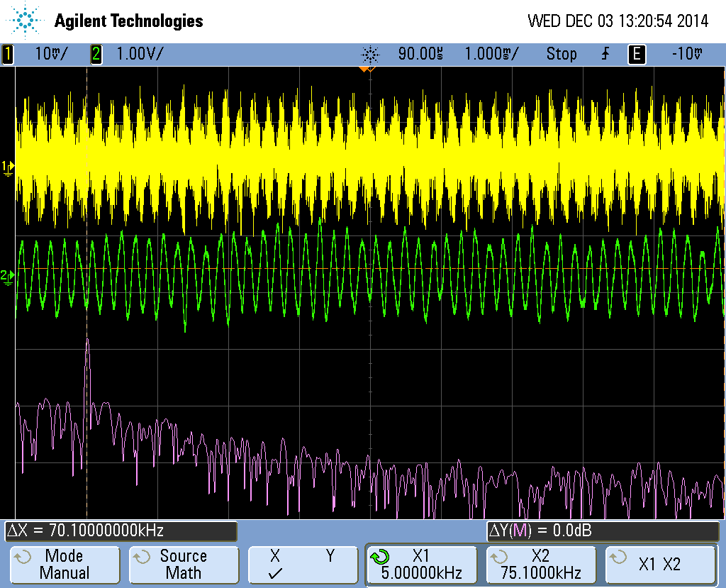Click the 1.000ms/ timebase setting
This screenshot has width=726, height=588.
click(491, 54)
